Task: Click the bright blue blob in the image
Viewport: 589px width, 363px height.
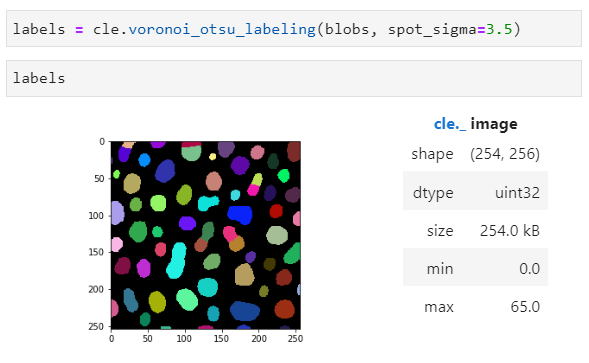Action: coord(240,215)
